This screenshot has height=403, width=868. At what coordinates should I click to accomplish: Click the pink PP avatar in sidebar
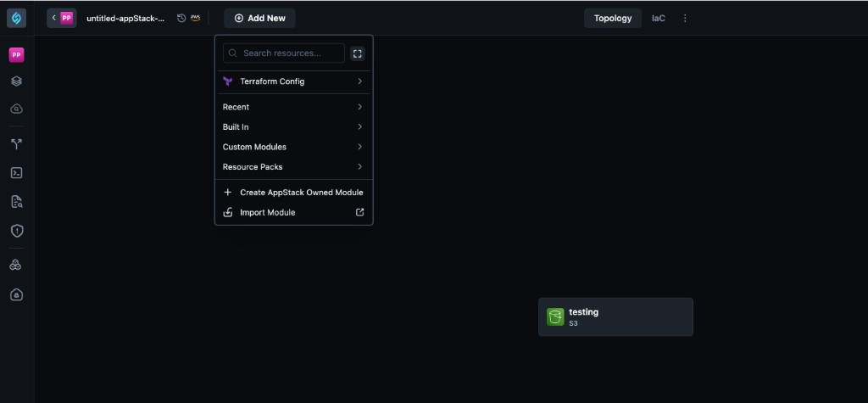(x=17, y=55)
